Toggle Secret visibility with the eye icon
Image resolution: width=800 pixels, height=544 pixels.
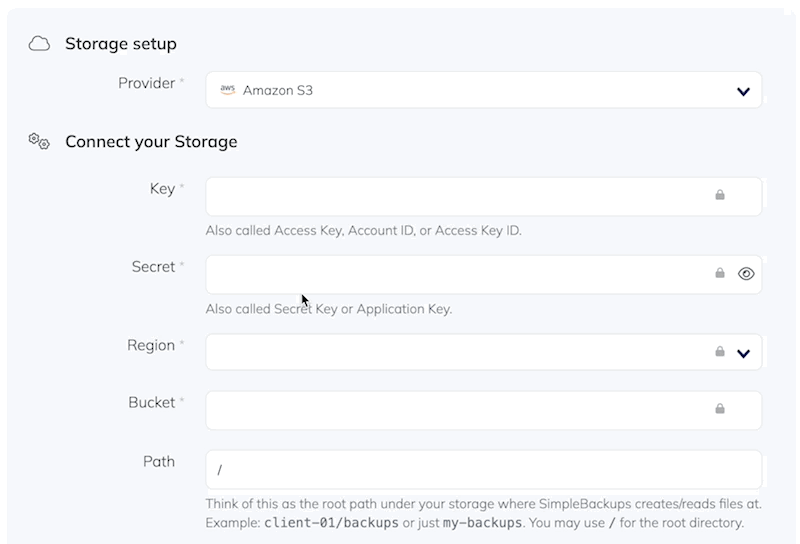pyautogui.click(x=746, y=273)
